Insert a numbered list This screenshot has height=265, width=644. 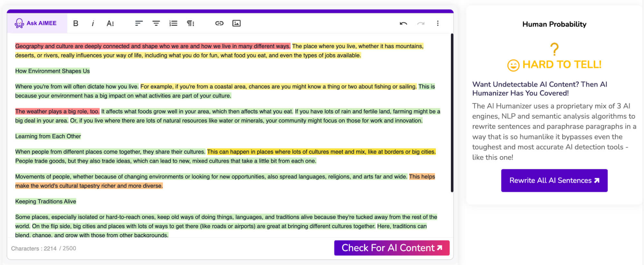173,23
